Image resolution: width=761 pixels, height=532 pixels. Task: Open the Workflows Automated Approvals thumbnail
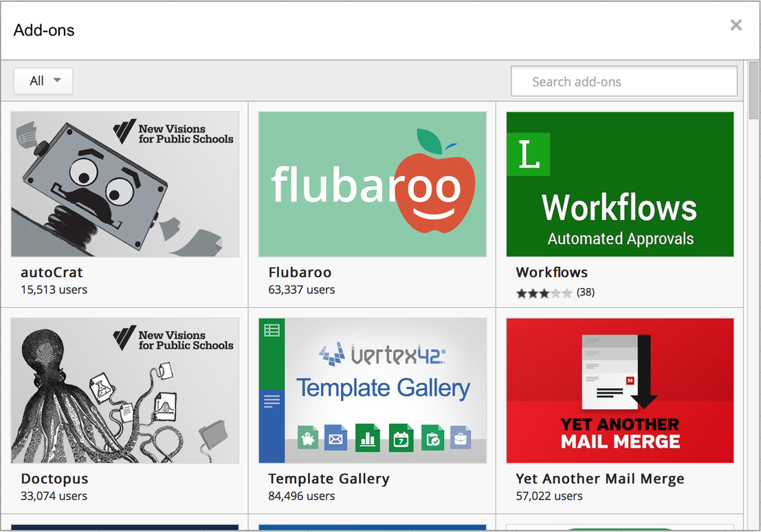tap(620, 184)
